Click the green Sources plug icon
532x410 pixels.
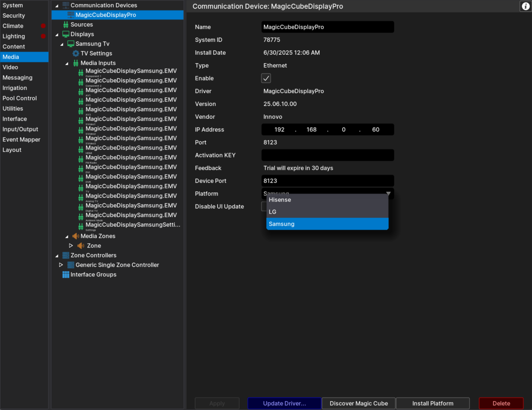pyautogui.click(x=66, y=24)
